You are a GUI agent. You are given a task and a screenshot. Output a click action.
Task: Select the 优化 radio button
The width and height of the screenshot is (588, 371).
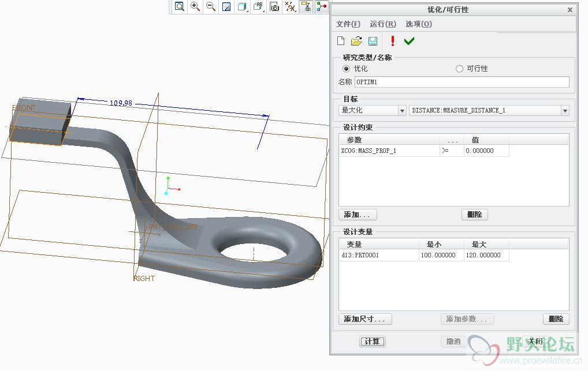point(346,69)
